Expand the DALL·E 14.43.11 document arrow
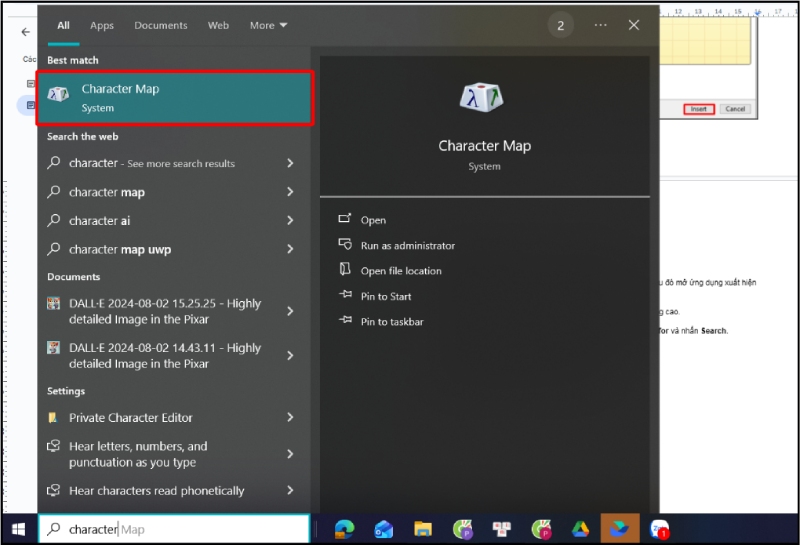 point(290,355)
